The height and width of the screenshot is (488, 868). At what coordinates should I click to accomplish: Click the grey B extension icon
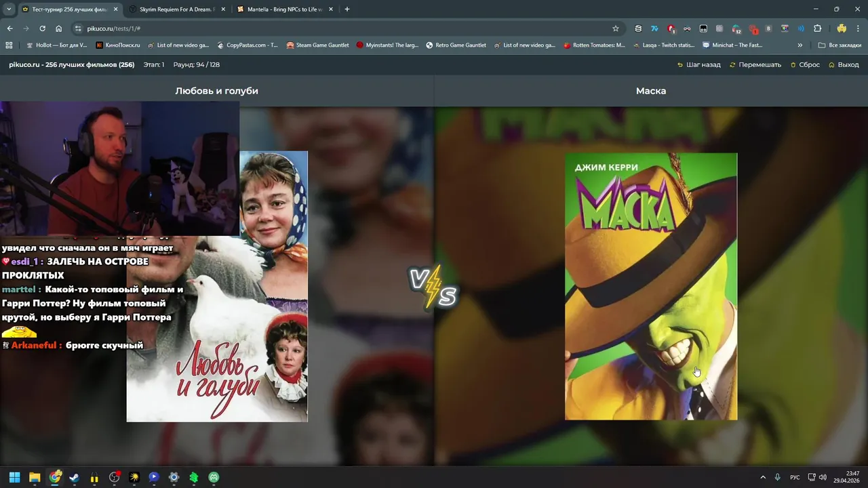pos(768,28)
